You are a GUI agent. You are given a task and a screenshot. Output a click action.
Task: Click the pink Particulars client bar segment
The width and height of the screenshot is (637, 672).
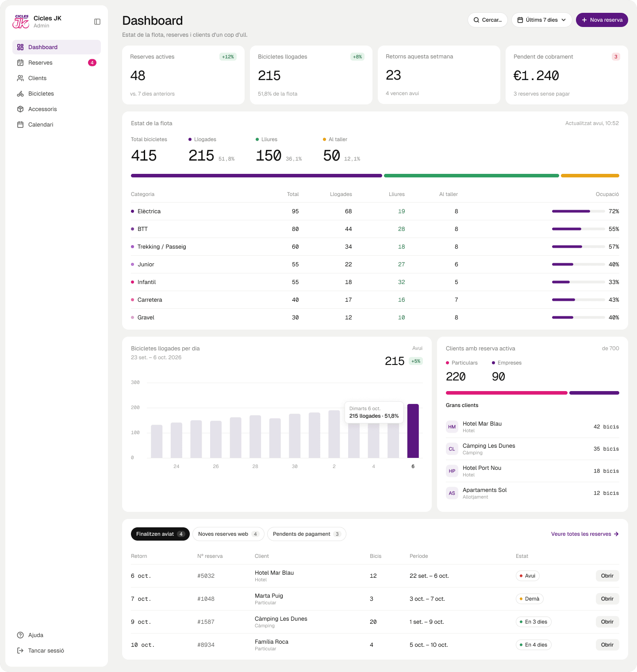tap(507, 393)
